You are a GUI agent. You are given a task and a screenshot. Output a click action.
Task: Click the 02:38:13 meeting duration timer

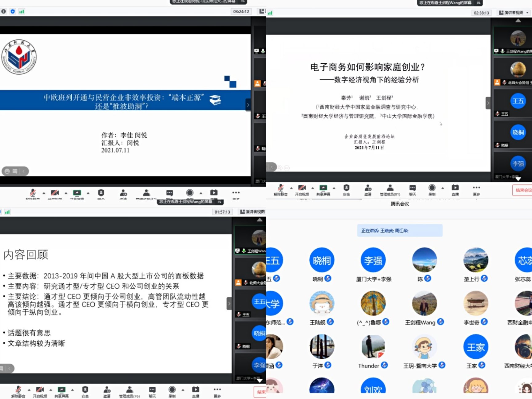point(481,13)
